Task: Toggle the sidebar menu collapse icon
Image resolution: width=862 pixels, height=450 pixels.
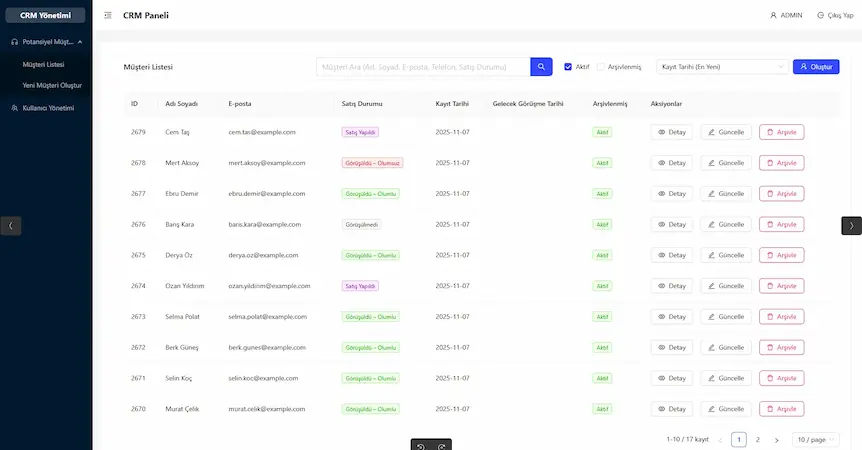Action: tap(108, 16)
